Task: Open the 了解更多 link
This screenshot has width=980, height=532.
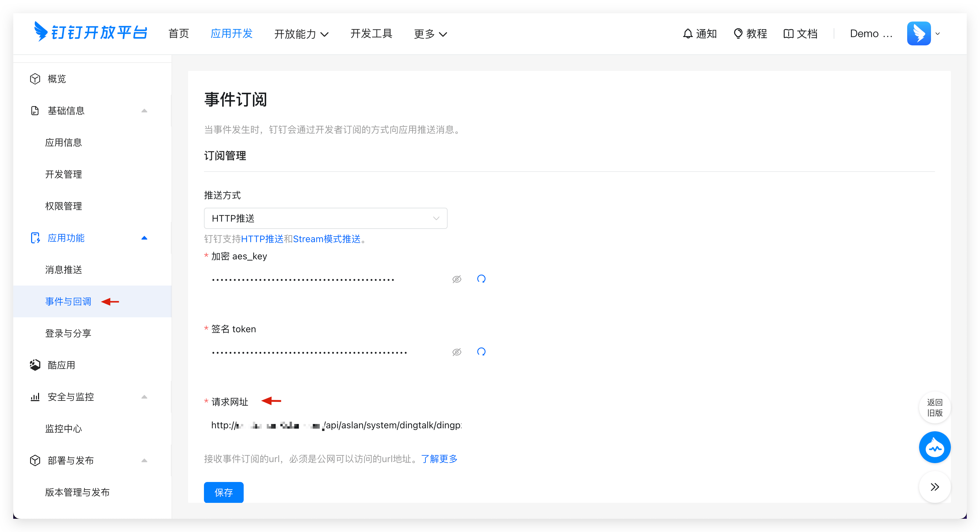Action: point(439,459)
